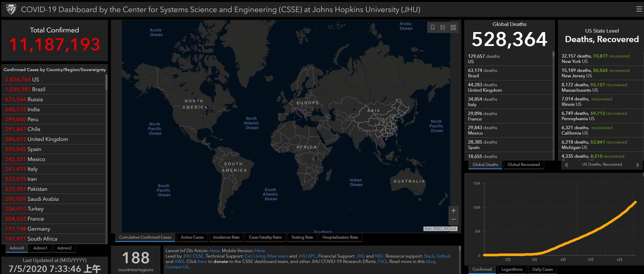The height and width of the screenshot is (274, 644).
Task: Open the JHU APL link
Action: (x=307, y=256)
